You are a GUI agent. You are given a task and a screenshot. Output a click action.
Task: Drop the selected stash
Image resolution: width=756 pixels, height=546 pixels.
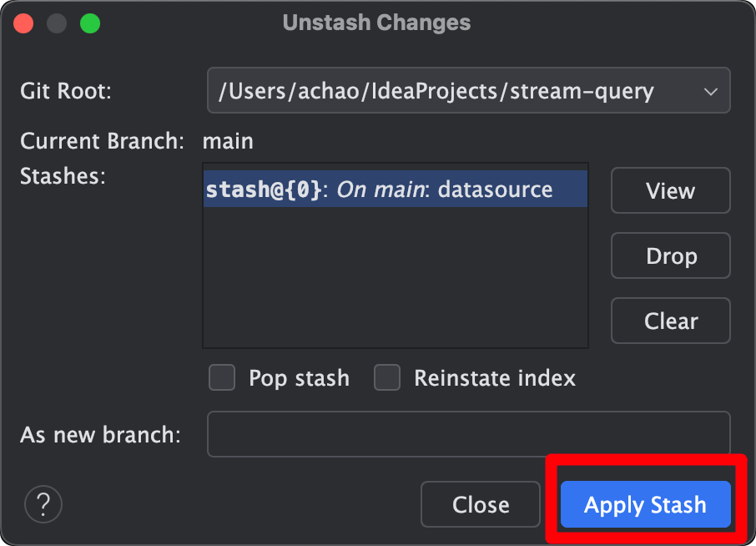coord(670,255)
